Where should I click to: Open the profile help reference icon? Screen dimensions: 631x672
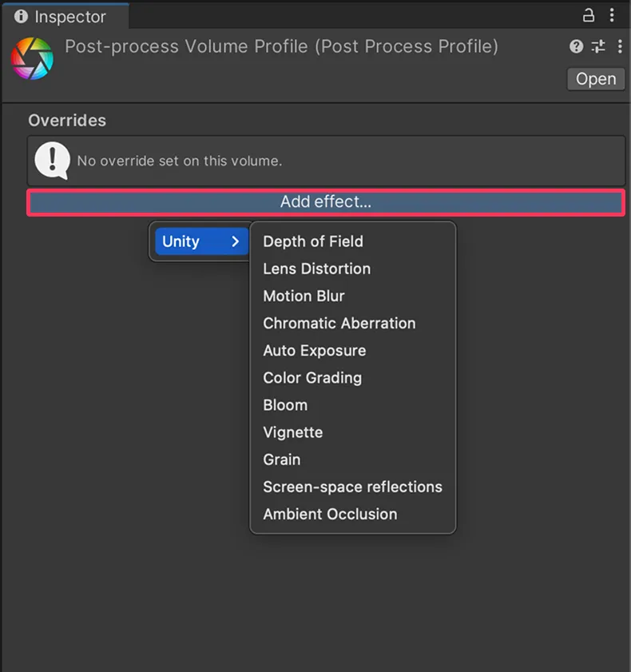[x=576, y=46]
